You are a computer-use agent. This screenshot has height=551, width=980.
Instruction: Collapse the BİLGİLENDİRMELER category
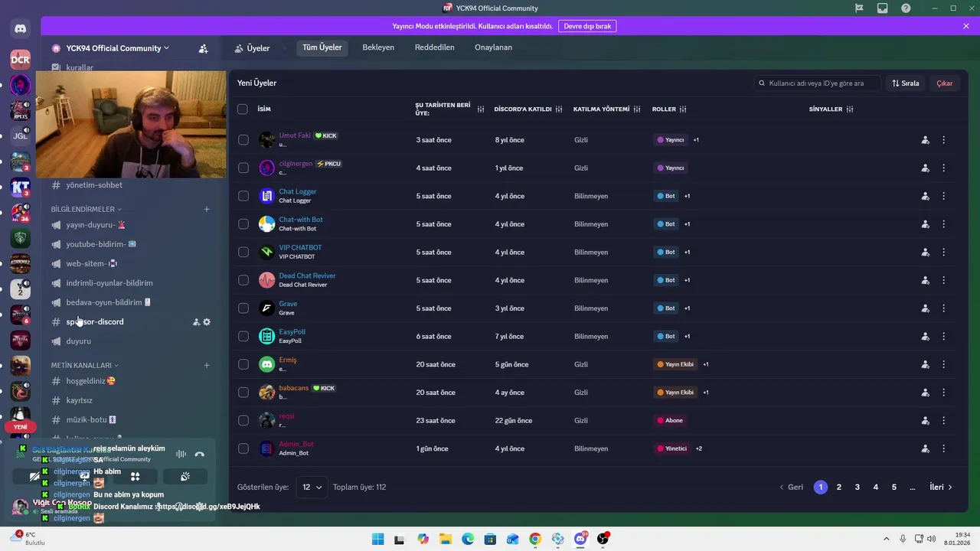86,209
